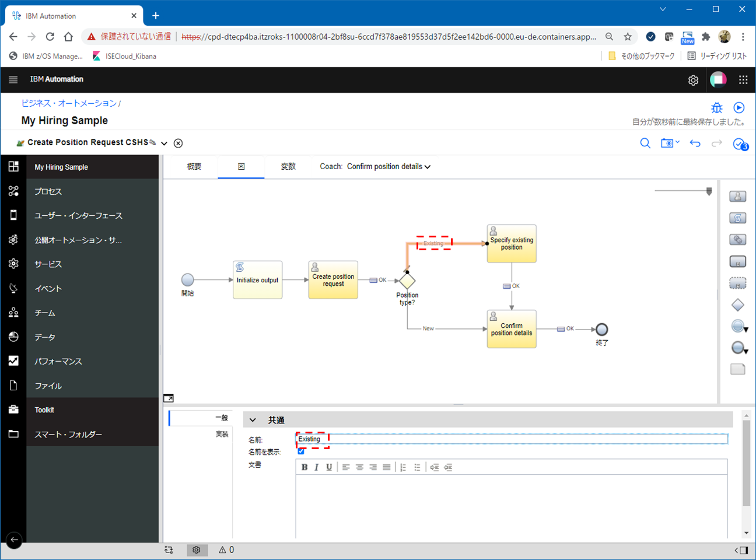The height and width of the screenshot is (560, 756).
Task: Open validation checkmark with badge 3
Action: coord(740,144)
